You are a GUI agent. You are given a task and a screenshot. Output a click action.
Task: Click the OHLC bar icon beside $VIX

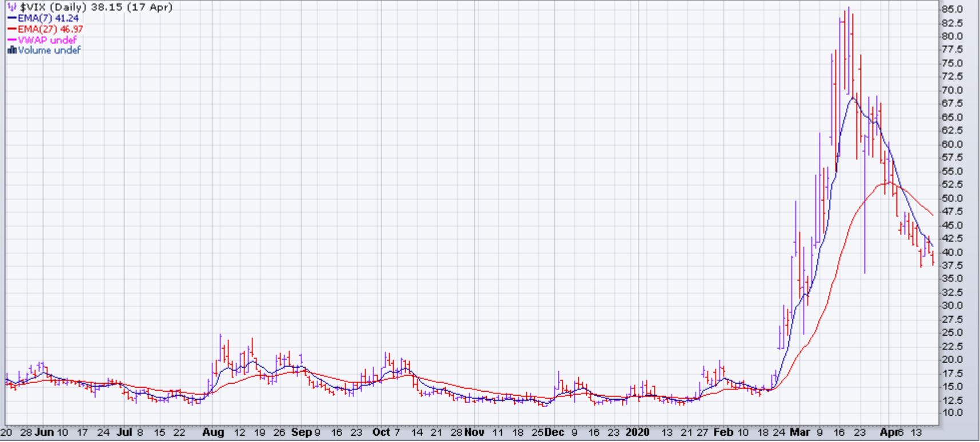coord(11,7)
